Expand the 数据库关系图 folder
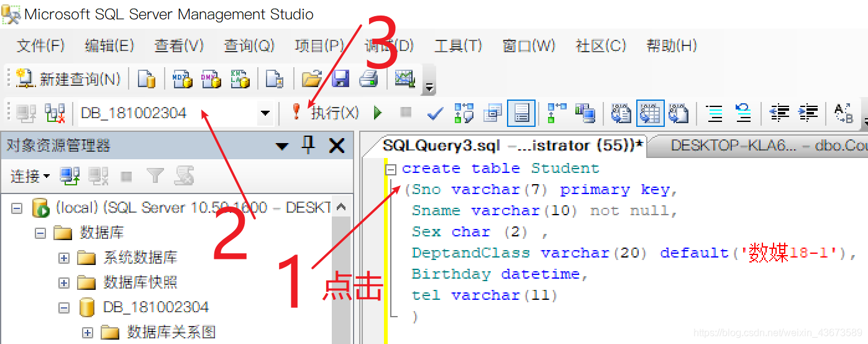Image resolution: width=868 pixels, height=344 pixels. (x=88, y=332)
